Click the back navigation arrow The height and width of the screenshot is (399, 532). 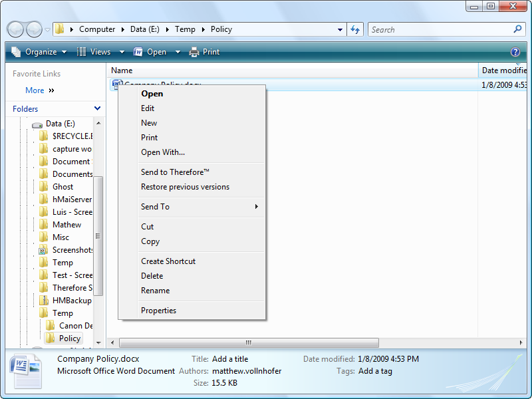click(x=15, y=29)
